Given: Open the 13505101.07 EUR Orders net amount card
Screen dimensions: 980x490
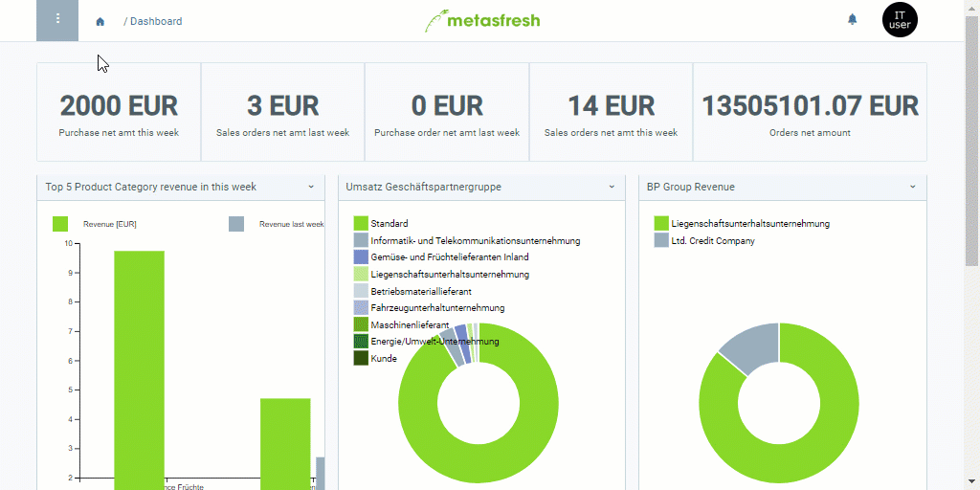Looking at the screenshot, I should coord(810,112).
